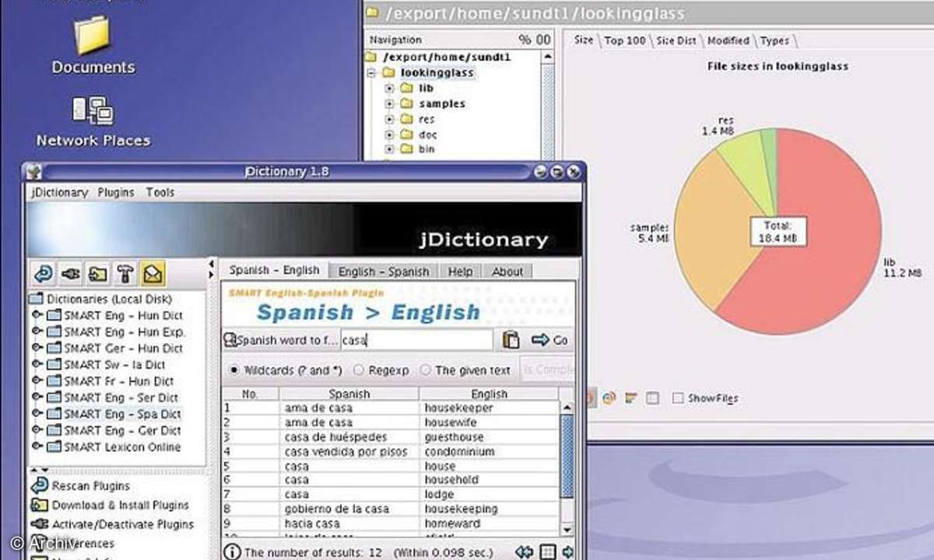934x560 pixels.
Task: Click the pie chart view icon near ShowFiles
Action: pyautogui.click(x=609, y=397)
